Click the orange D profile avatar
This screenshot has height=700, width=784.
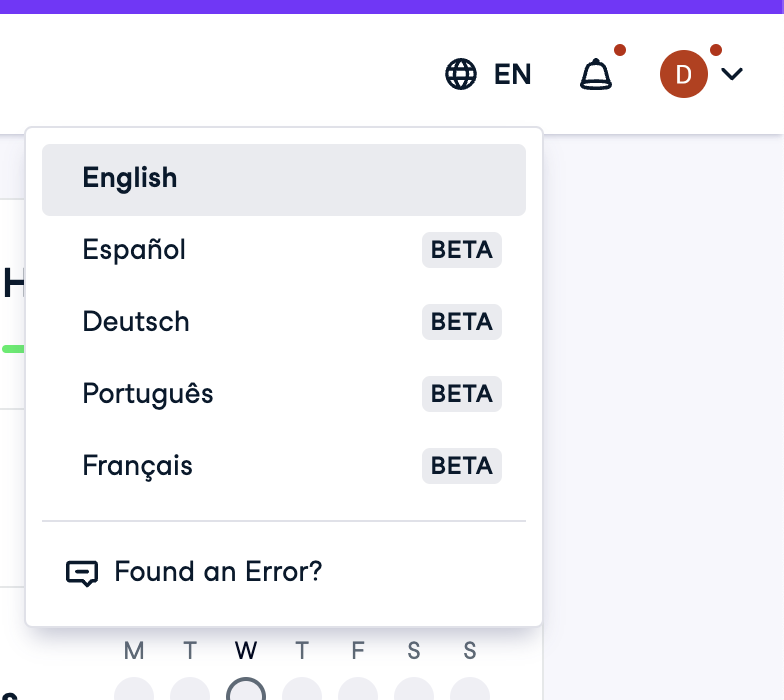pyautogui.click(x=684, y=74)
